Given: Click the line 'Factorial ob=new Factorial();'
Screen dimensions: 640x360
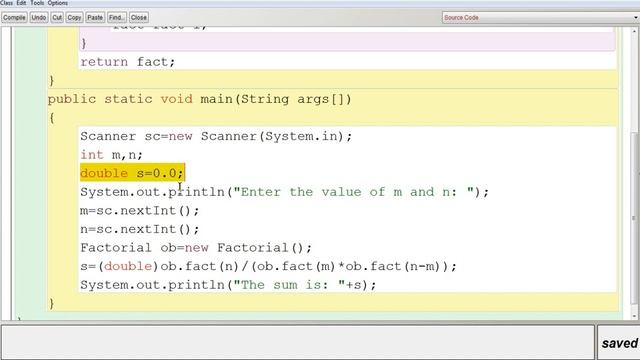Looking at the screenshot, I should coord(196,248).
